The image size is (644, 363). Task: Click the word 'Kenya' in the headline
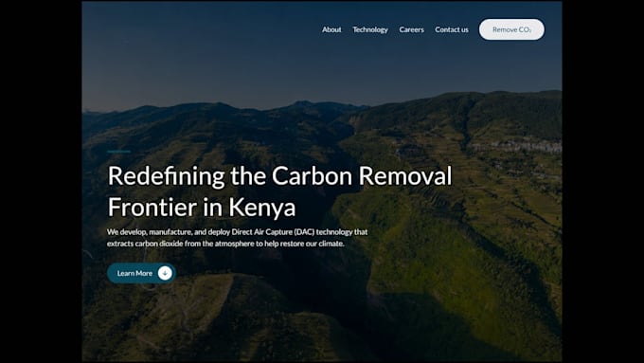pyautogui.click(x=262, y=208)
